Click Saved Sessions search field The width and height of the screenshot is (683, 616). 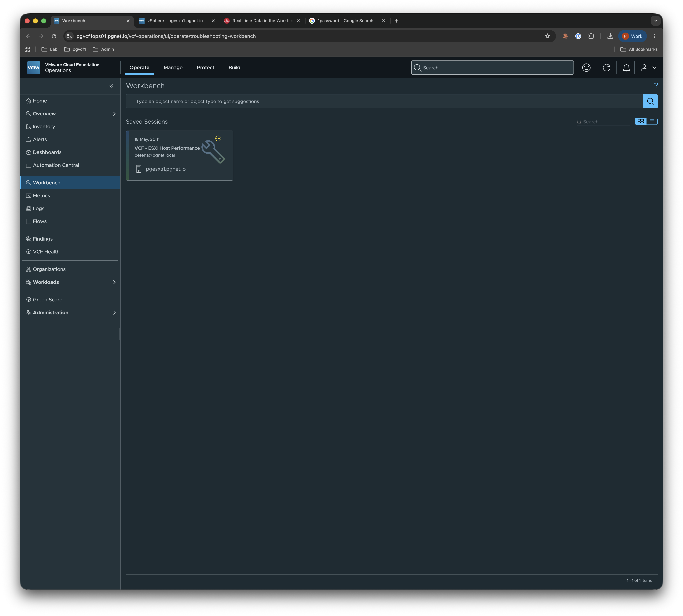[x=603, y=122]
